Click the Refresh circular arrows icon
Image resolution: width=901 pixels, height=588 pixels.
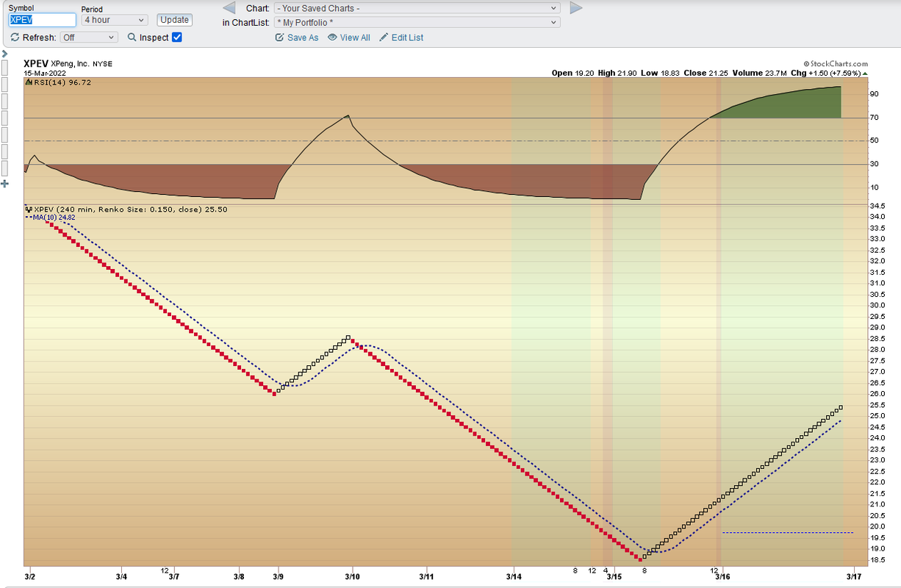pos(15,37)
